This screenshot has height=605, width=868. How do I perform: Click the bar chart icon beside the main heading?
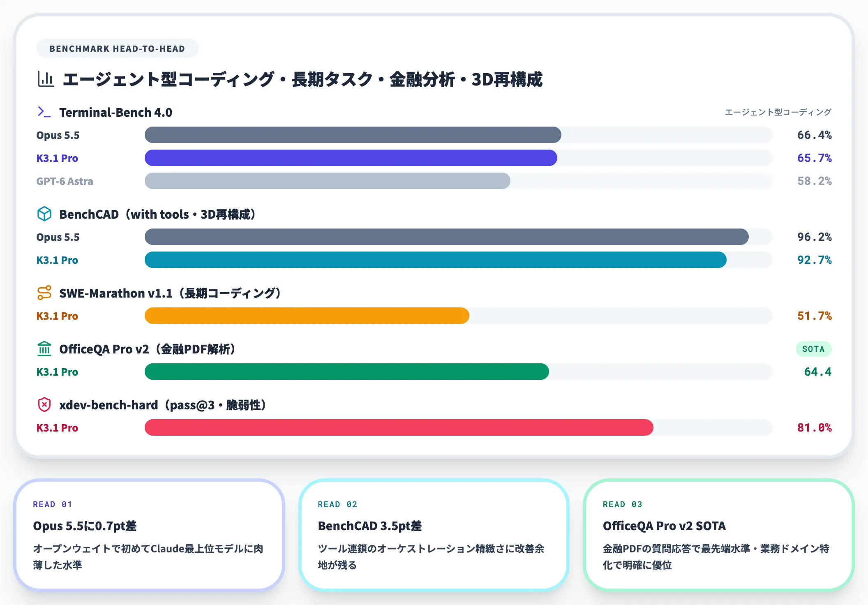45,79
